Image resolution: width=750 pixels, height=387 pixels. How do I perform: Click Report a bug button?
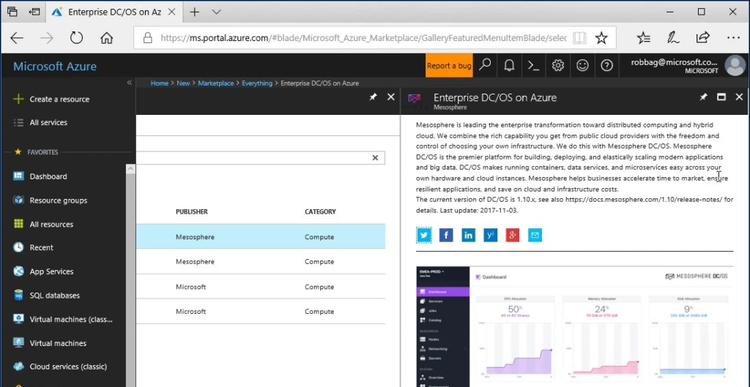click(449, 66)
